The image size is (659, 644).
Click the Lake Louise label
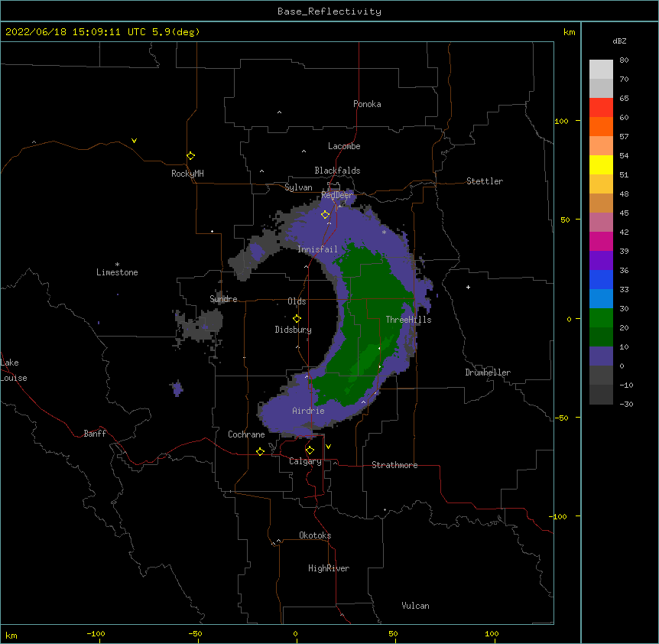coord(14,370)
